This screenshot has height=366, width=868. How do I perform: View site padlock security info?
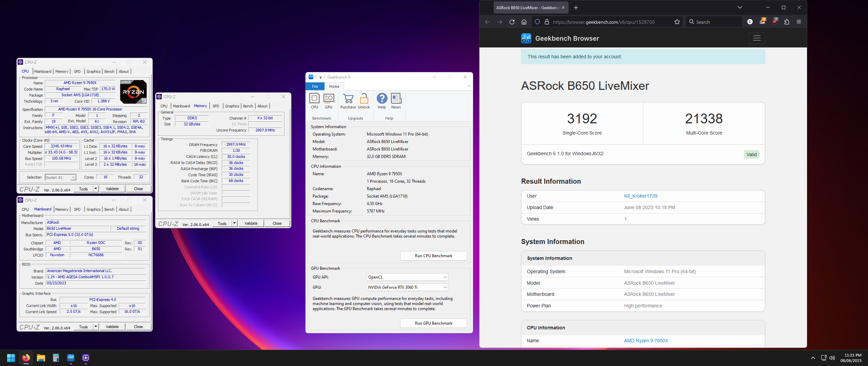[547, 22]
